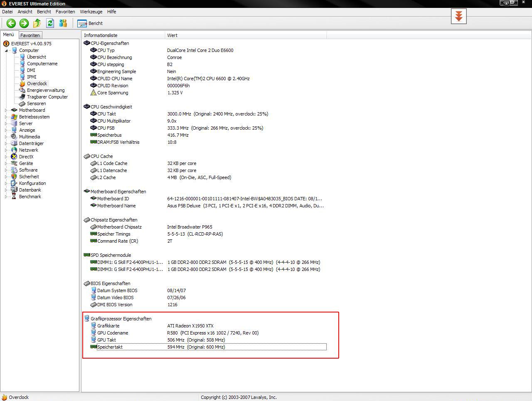Select DMI in the tree
The height and width of the screenshot is (401, 532).
(31, 70)
